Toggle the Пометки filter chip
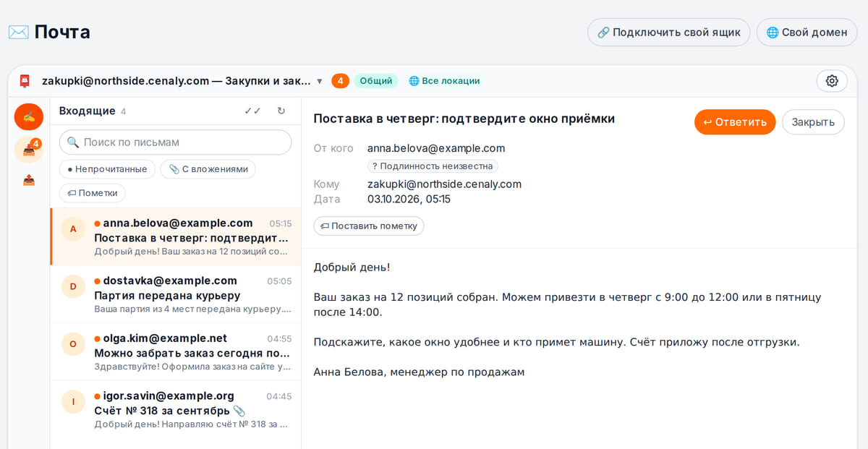Viewport: 868px width, 449px height. pyautogui.click(x=93, y=193)
